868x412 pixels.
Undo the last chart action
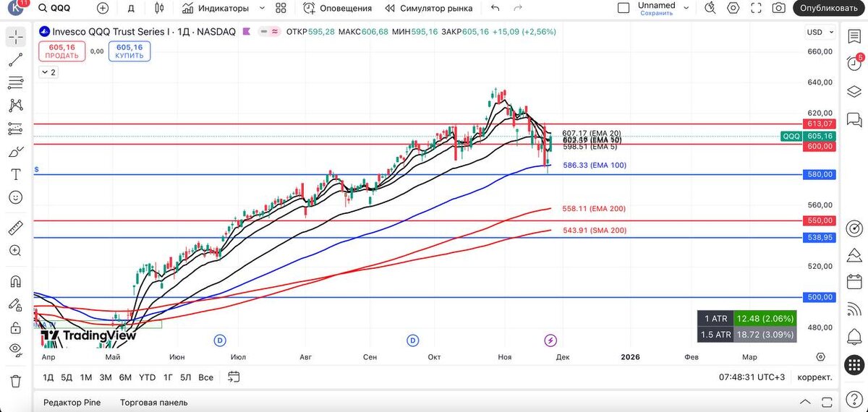[495, 8]
